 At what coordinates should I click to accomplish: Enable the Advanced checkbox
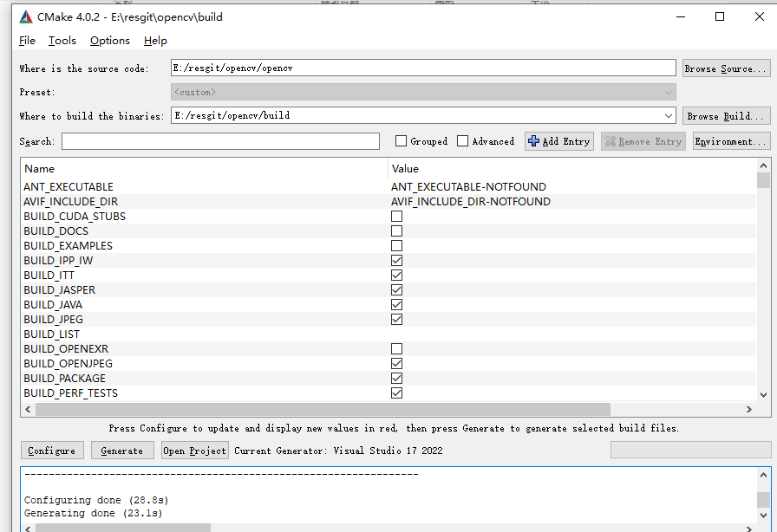(462, 141)
